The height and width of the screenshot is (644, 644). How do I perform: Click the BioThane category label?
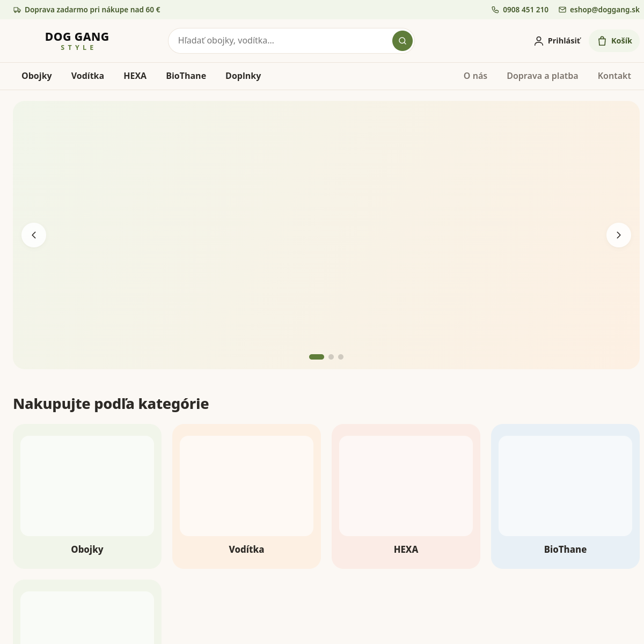(565, 550)
